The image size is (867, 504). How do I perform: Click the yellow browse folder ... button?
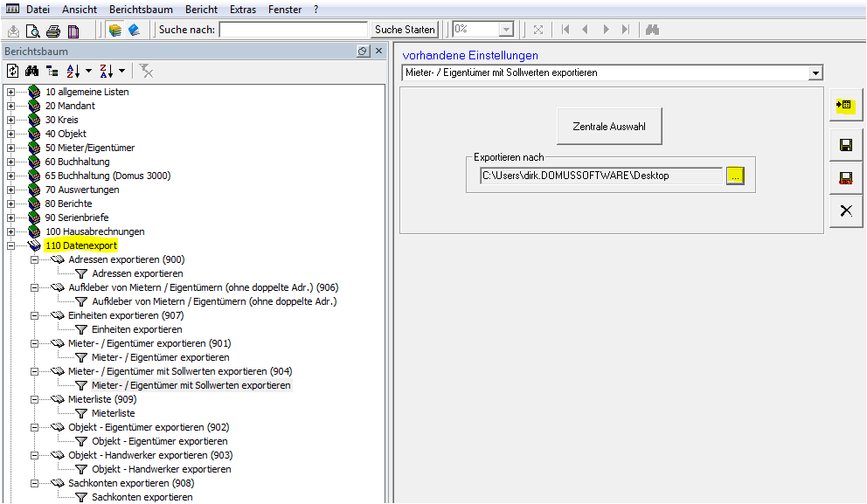click(735, 176)
